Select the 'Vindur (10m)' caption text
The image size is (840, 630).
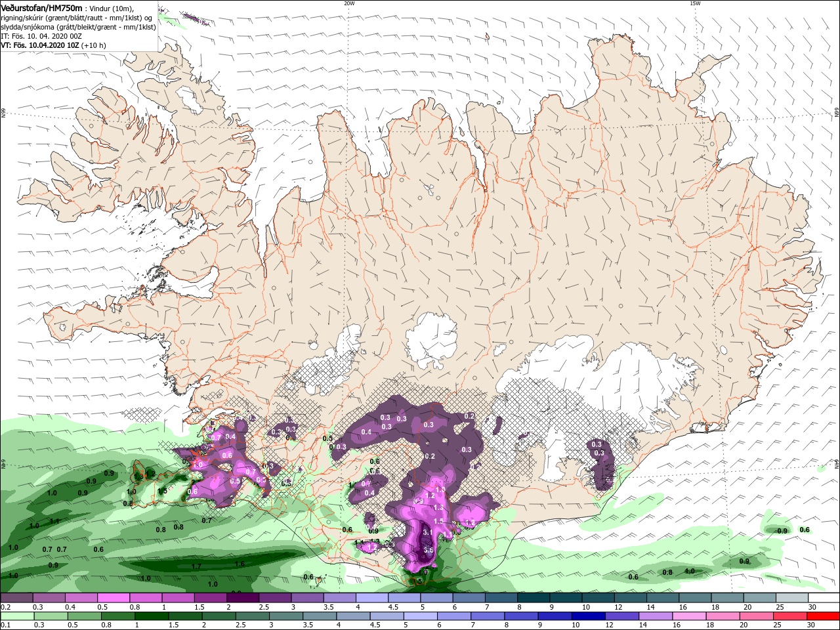111,8
